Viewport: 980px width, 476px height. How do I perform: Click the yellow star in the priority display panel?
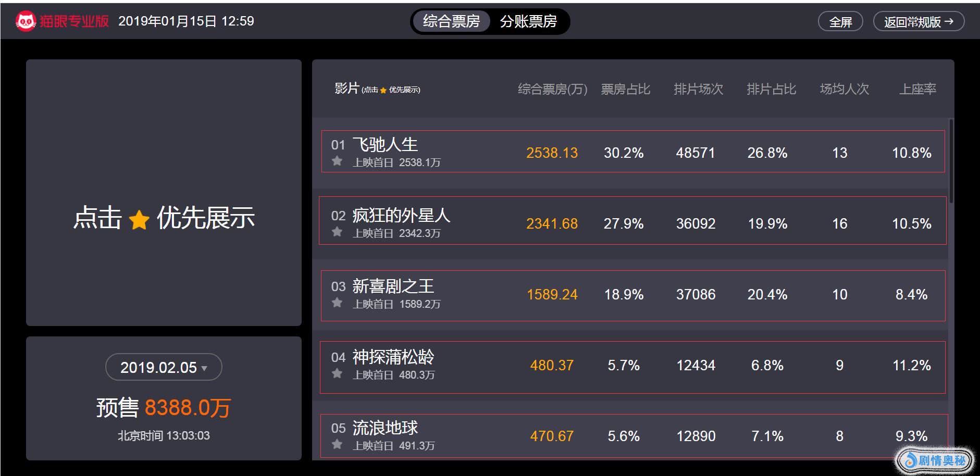coord(139,220)
